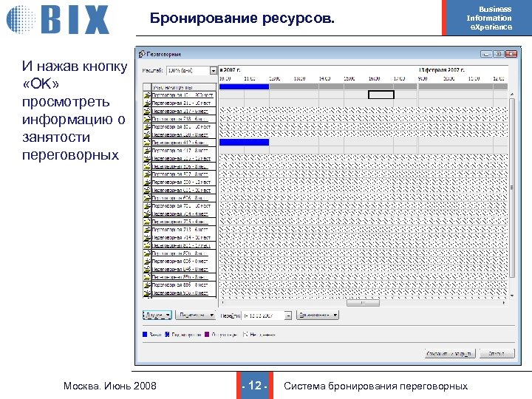Open the dropdown button right of the date field

click(318, 316)
